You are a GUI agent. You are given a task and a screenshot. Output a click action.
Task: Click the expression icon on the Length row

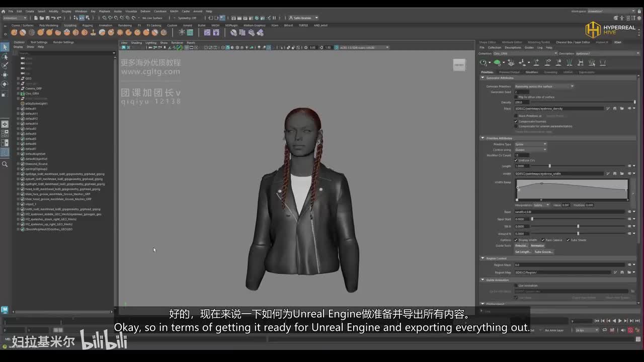tap(629, 166)
